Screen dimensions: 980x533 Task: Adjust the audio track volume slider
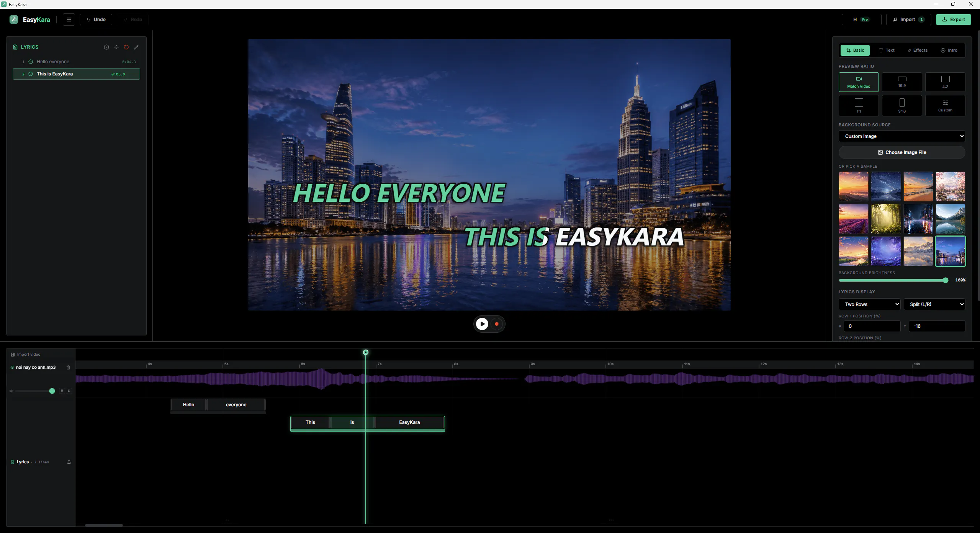(x=35, y=391)
